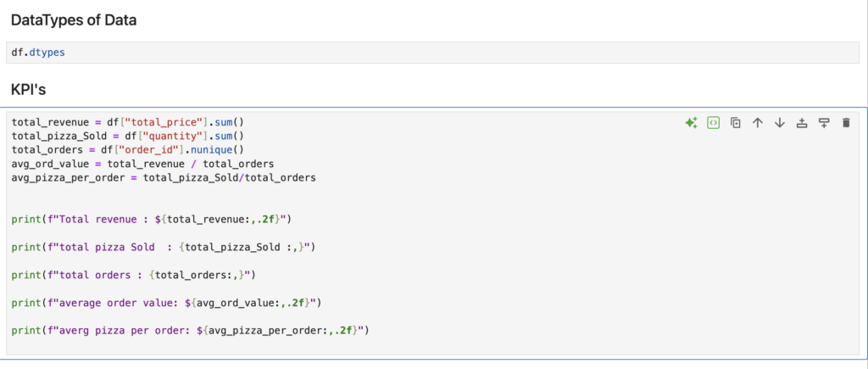Duplicate the KPI code cell
868x369 pixels.
(x=736, y=123)
